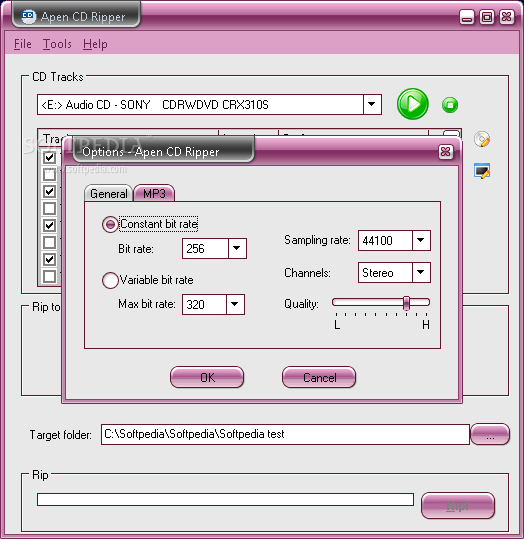Click the rip progress bar

tap(225, 499)
